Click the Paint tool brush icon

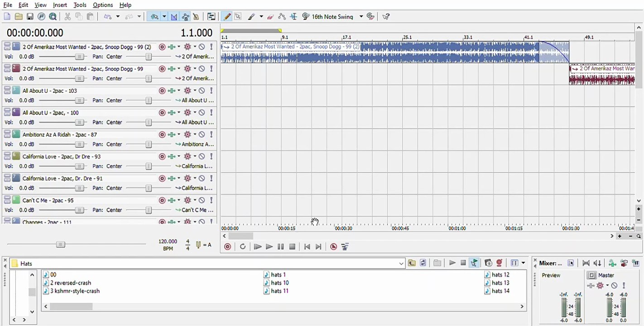(251, 17)
